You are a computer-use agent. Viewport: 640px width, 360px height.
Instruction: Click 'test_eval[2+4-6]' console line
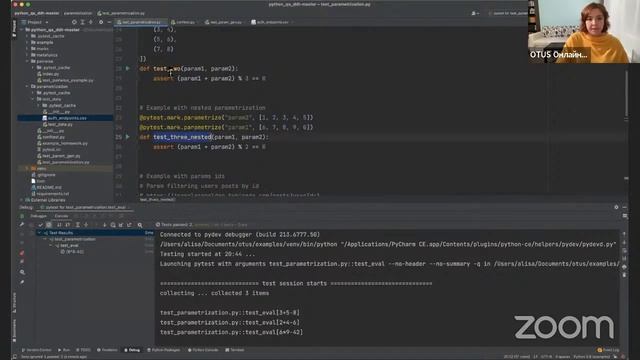point(230,322)
